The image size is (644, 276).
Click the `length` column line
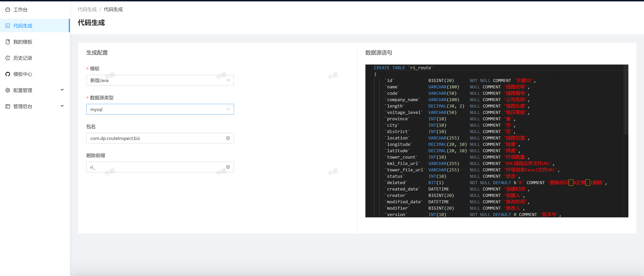(457, 106)
